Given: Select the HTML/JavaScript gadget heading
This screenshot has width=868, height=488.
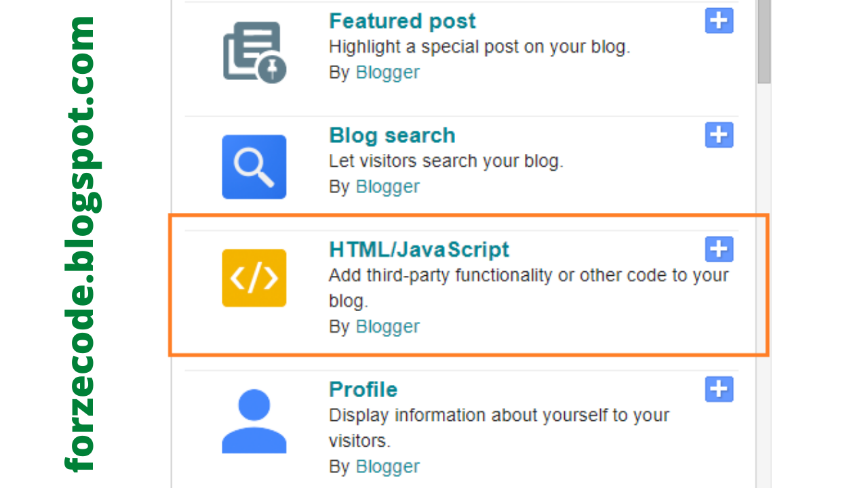Looking at the screenshot, I should 418,249.
